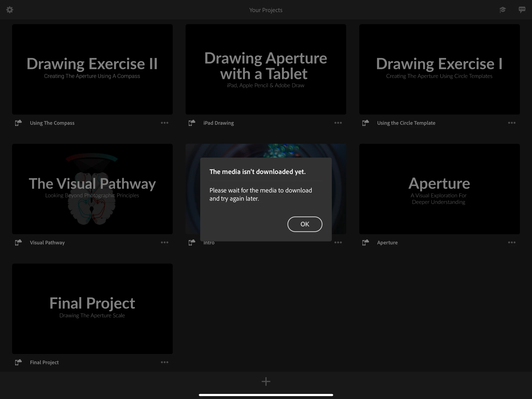Open the tutorials graduation cap icon
This screenshot has width=532, height=399.
(x=502, y=10)
